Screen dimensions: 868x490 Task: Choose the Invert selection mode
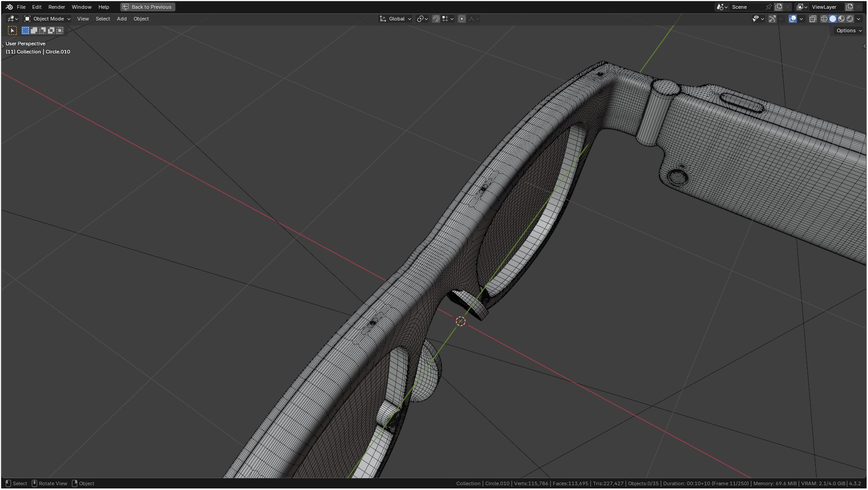point(51,30)
